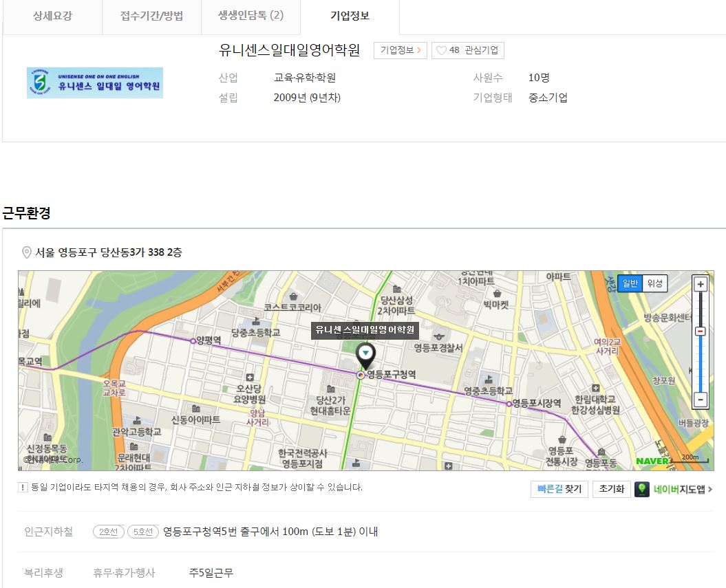Switch to 접수기간/방법 tab
The image size is (726, 588).
tap(152, 17)
